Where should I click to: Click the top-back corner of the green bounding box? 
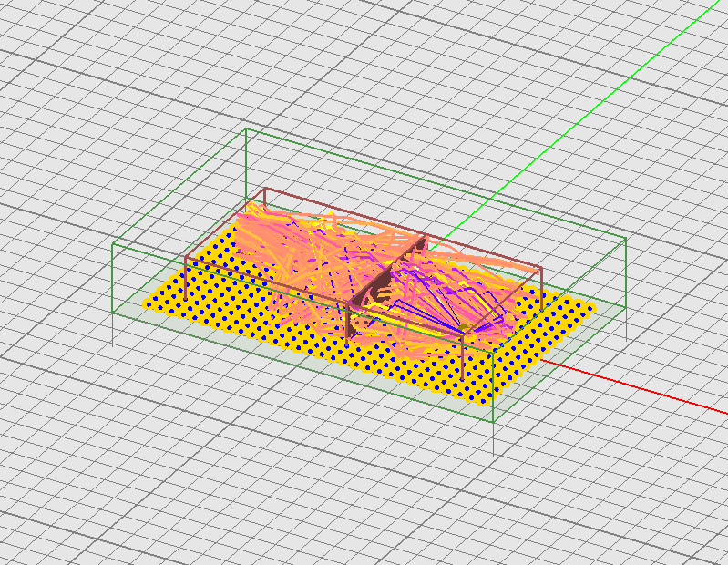[x=246, y=129]
